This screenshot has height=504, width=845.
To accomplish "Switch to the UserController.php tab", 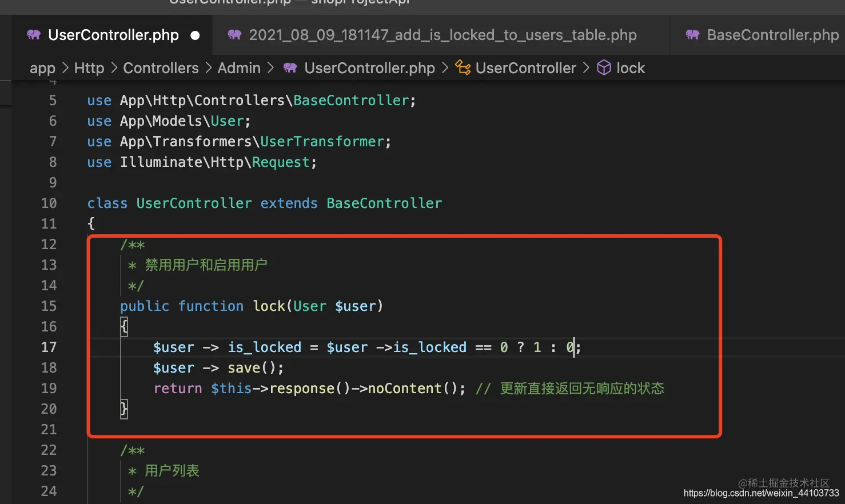I will (113, 35).
